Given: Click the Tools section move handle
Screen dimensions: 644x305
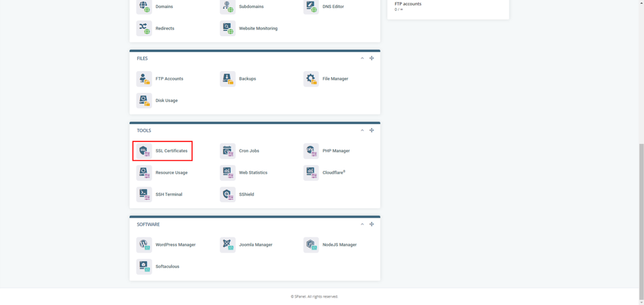Looking at the screenshot, I should coord(372,131).
